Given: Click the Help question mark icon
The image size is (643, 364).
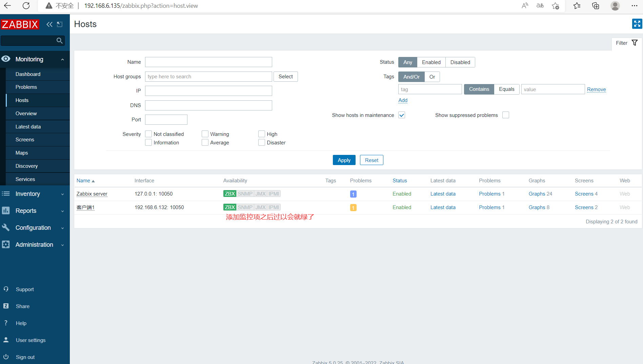Looking at the screenshot, I should (x=6, y=323).
